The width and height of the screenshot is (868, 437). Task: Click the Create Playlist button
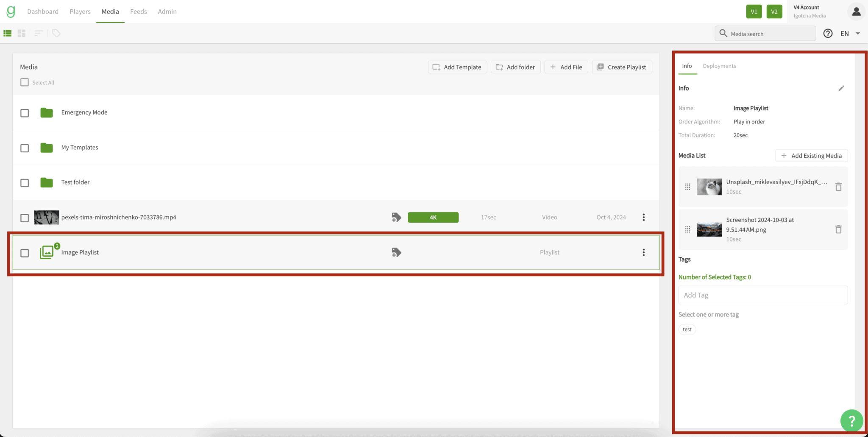point(622,67)
